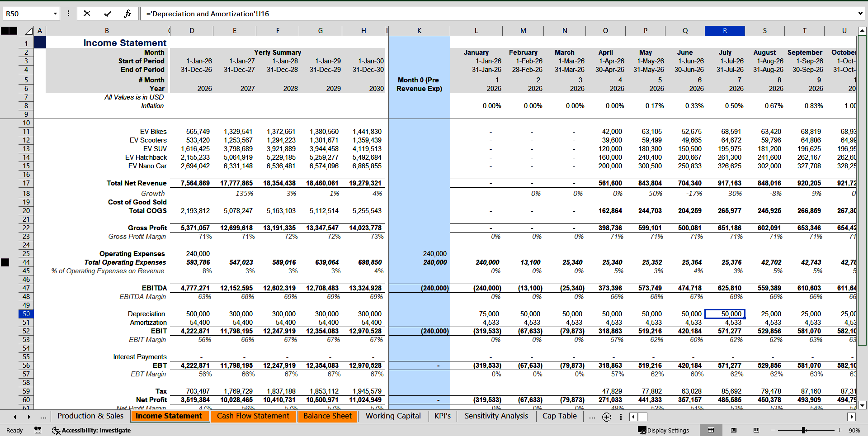The width and height of the screenshot is (868, 437).
Task: Confirm the formula with the checkmark icon
Action: [x=108, y=14]
